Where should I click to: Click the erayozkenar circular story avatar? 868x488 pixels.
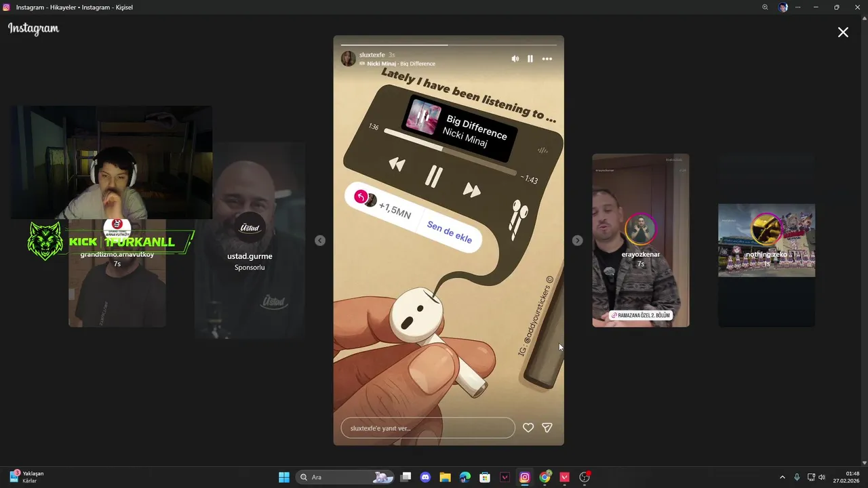pyautogui.click(x=641, y=229)
